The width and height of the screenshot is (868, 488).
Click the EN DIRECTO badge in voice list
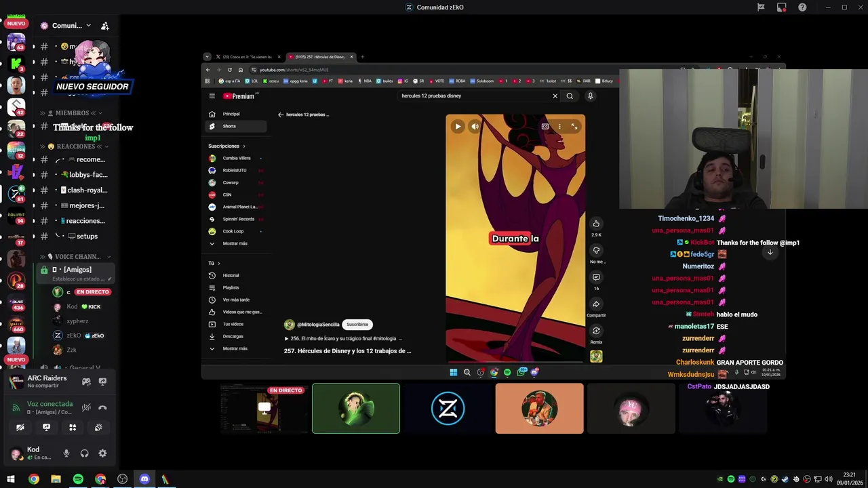pyautogui.click(x=93, y=292)
